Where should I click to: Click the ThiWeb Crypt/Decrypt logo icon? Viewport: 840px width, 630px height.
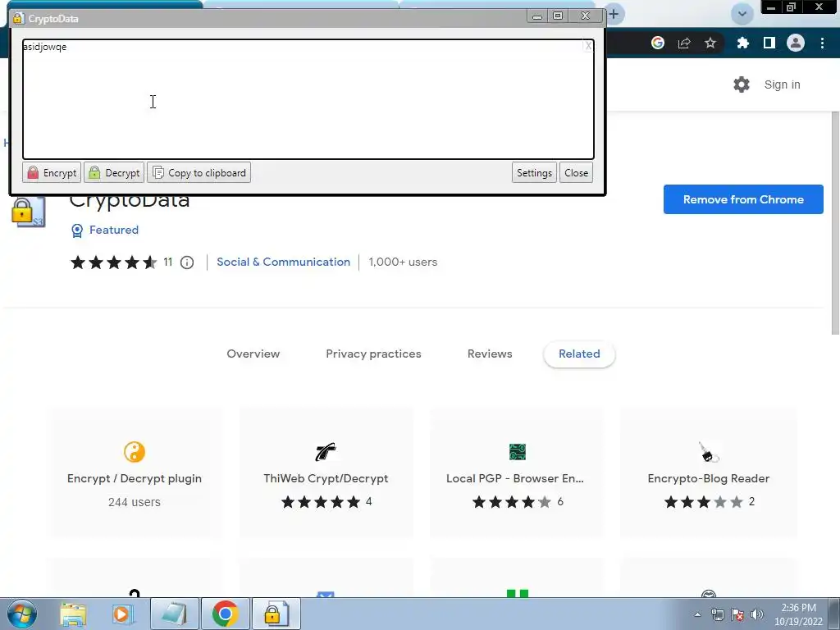click(326, 452)
